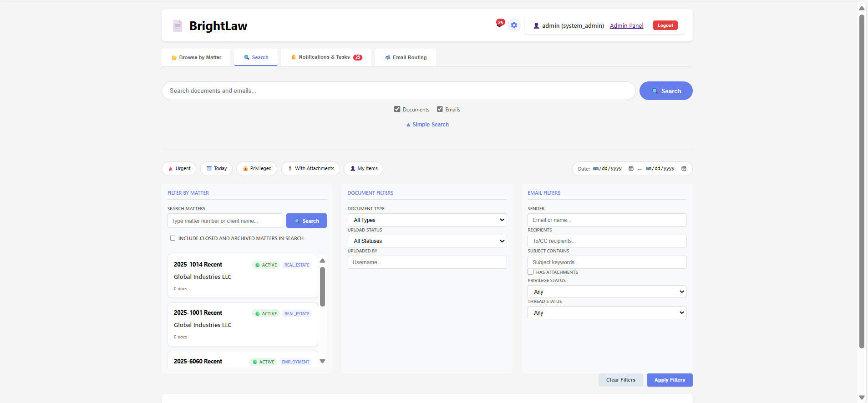Uncheck the Documents checkbox
The height and width of the screenshot is (403, 868).
click(x=397, y=109)
